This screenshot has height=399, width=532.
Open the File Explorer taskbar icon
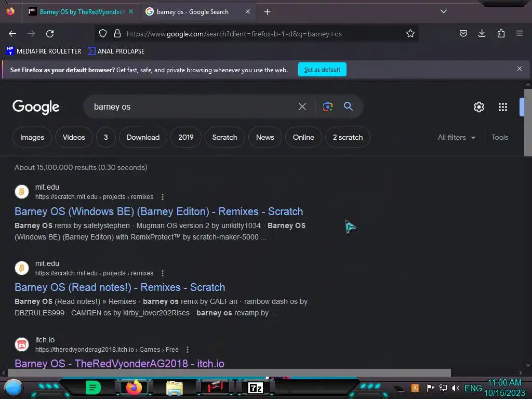click(175, 388)
